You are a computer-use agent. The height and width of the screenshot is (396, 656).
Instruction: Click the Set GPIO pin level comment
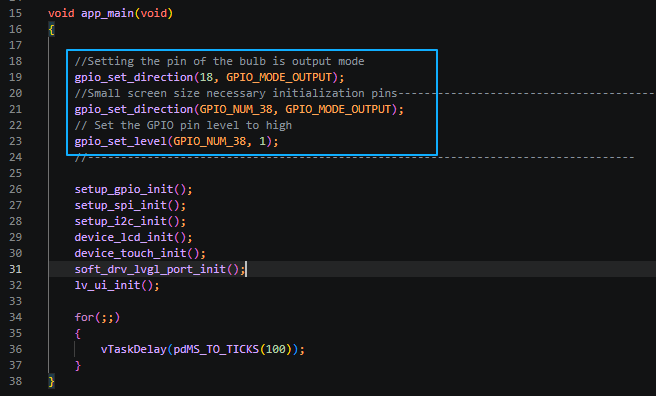(x=183, y=125)
